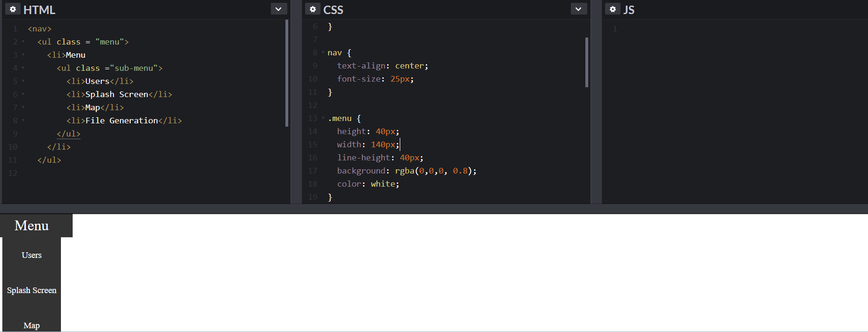This screenshot has width=868, height=332.
Task: Open HTML panel settings gear
Action: tap(13, 9)
